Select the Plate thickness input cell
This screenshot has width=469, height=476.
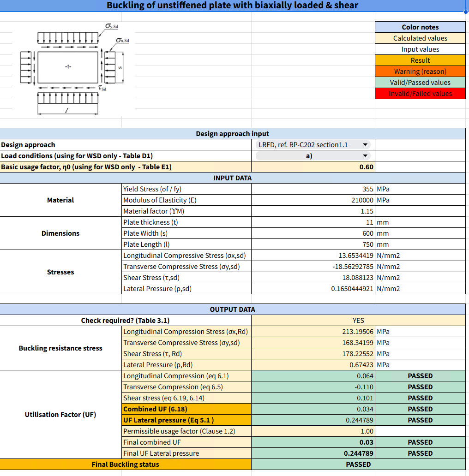(313, 222)
